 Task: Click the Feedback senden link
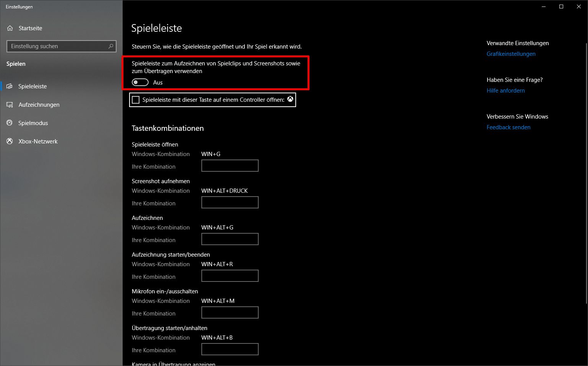click(508, 127)
